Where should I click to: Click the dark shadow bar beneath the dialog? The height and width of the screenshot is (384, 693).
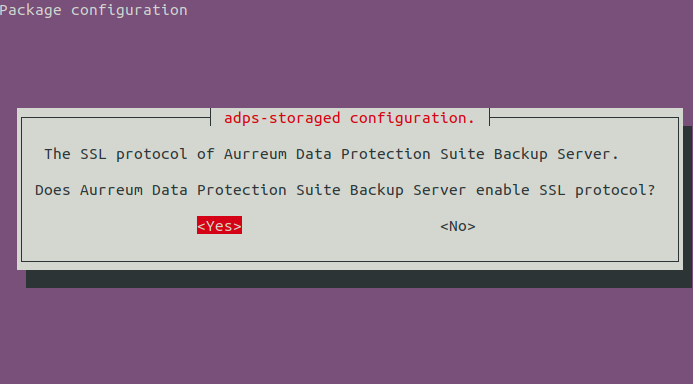coord(358,279)
